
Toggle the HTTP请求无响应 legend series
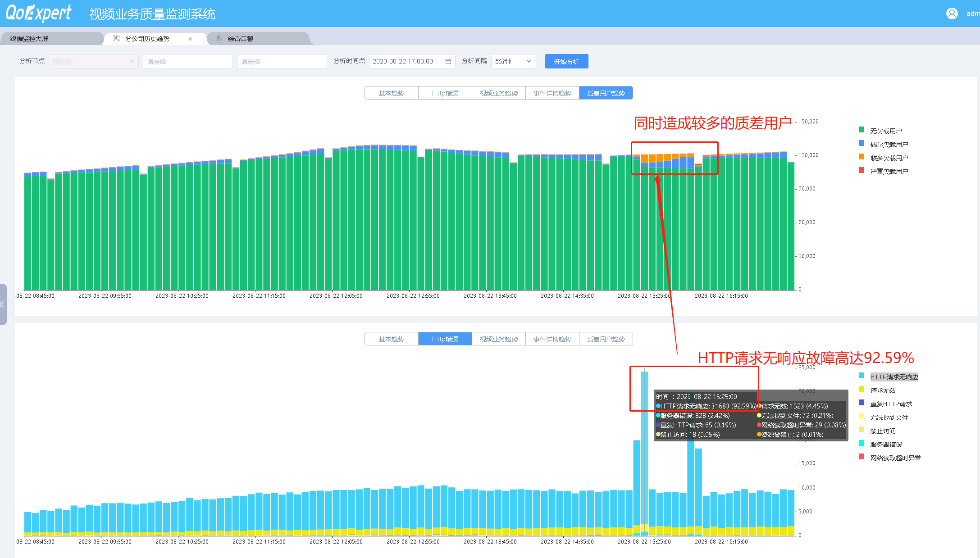coord(893,377)
